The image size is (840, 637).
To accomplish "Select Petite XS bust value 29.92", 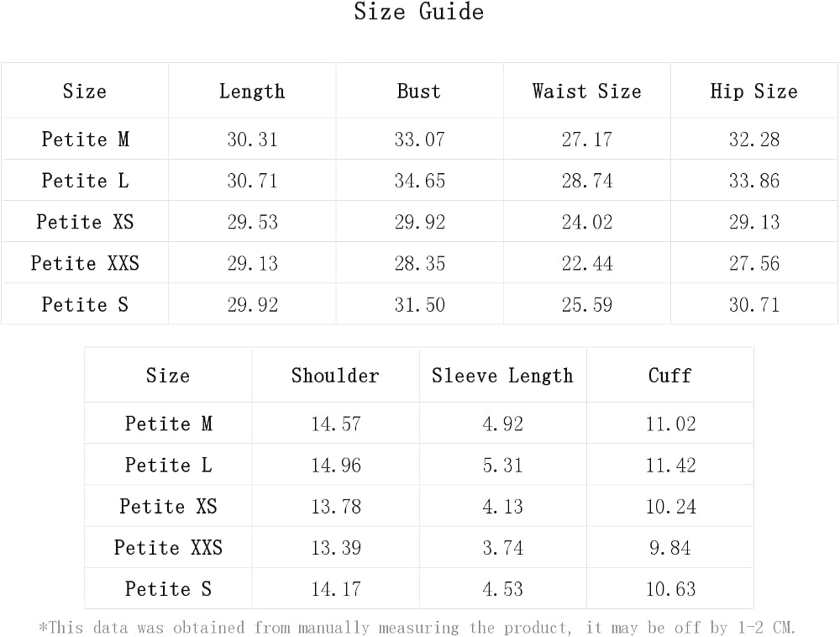I will point(419,222).
